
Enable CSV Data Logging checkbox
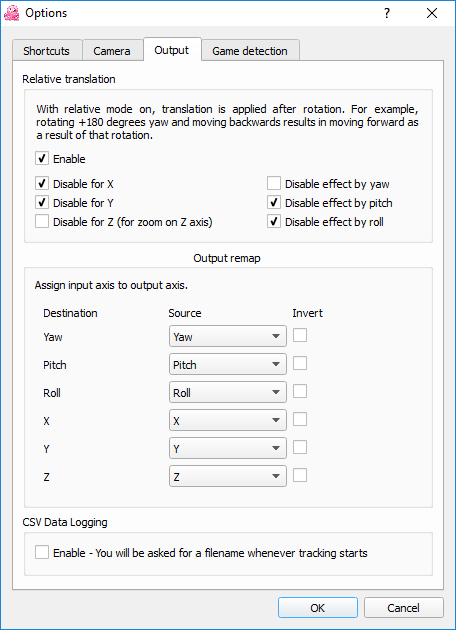[42, 552]
